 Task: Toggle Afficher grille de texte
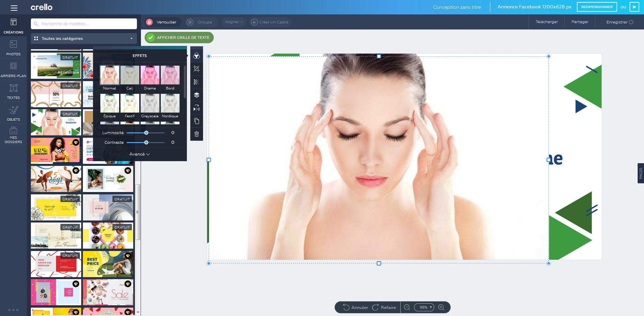click(179, 38)
